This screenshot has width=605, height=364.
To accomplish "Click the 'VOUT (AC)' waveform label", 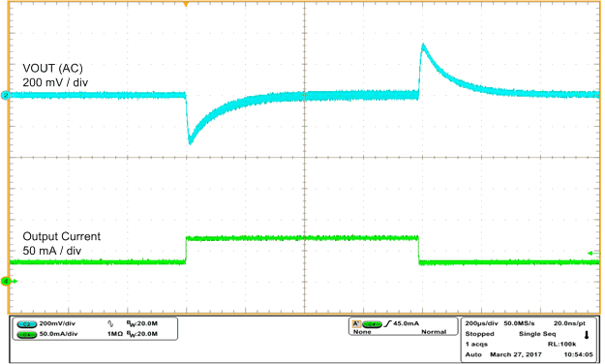I will point(53,69).
